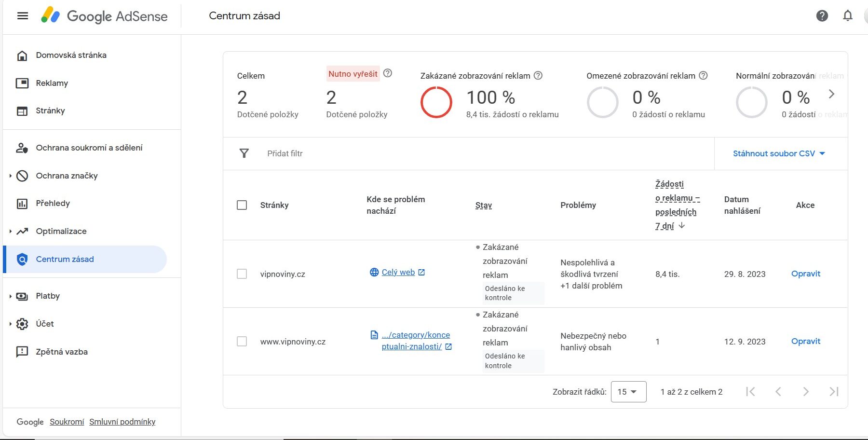Click Opravit for the vipnoviny.cz row

tap(806, 274)
